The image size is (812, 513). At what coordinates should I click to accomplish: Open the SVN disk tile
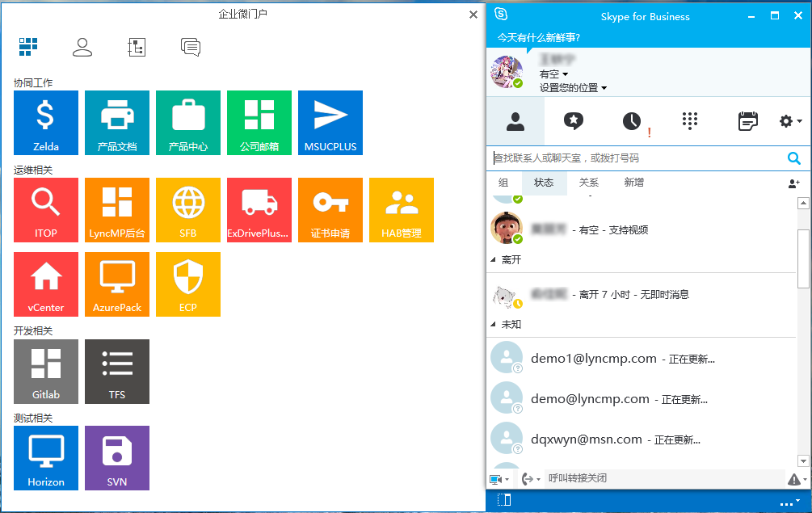117,458
